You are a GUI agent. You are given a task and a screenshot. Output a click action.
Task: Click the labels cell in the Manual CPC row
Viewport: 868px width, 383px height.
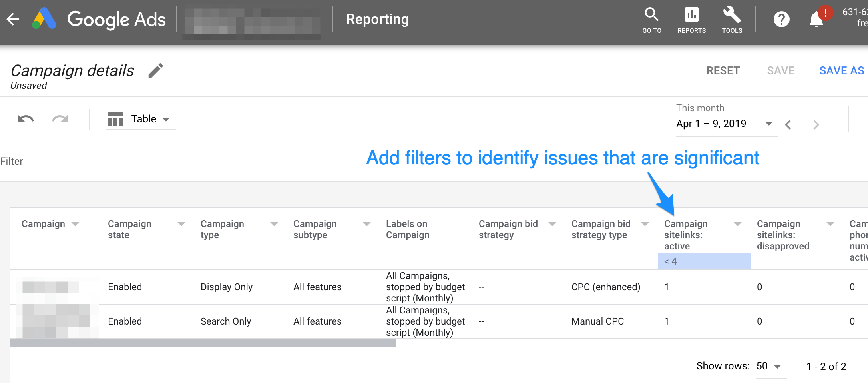(x=425, y=321)
